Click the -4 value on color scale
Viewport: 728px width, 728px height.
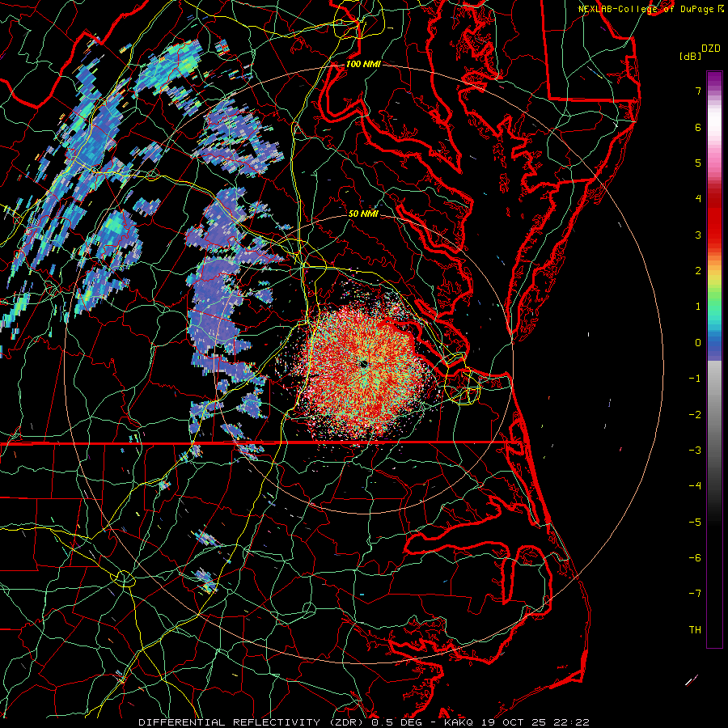click(695, 485)
